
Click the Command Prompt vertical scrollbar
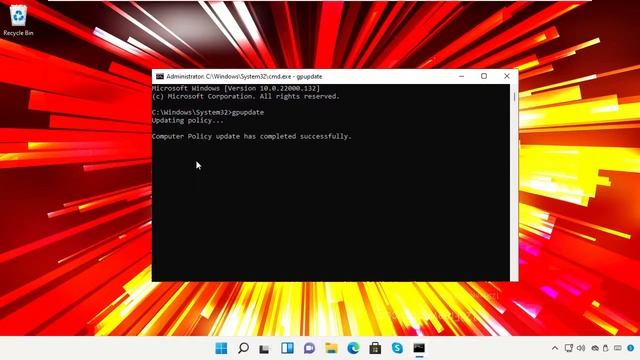514,182
